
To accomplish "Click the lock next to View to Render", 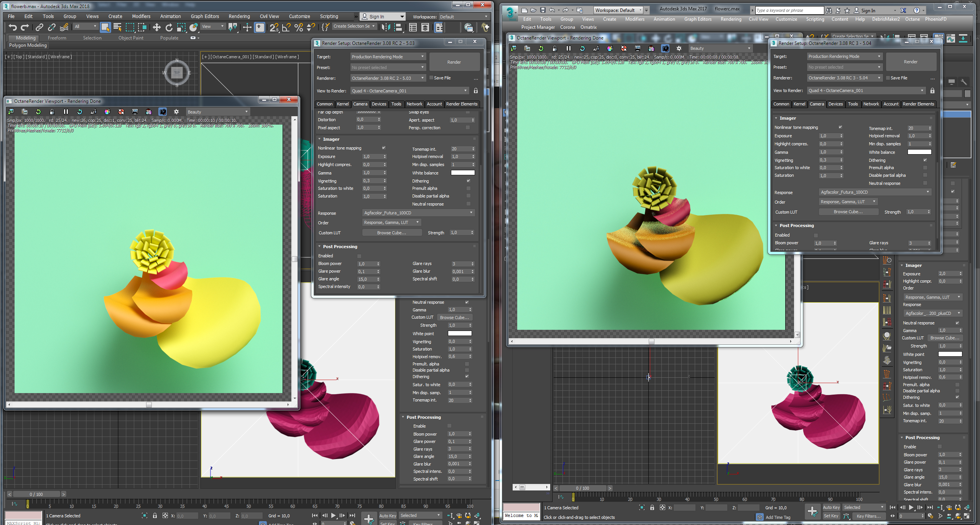I will (475, 91).
